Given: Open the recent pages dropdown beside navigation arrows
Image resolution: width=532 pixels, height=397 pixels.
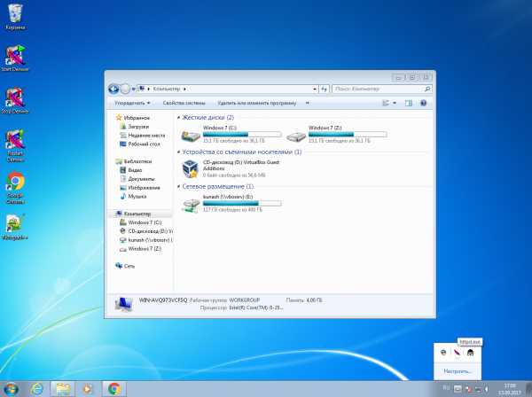Looking at the screenshot, I should coord(133,90).
